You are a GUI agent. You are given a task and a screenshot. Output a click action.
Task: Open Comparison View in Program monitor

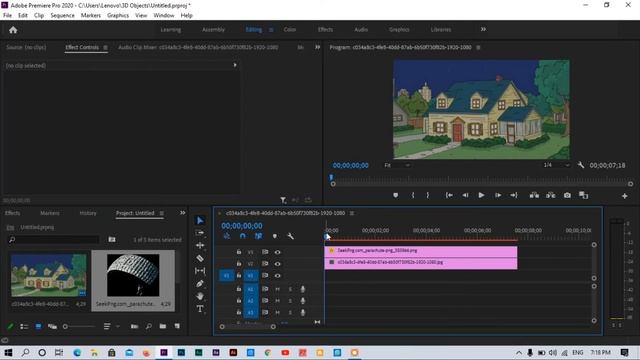click(x=584, y=196)
